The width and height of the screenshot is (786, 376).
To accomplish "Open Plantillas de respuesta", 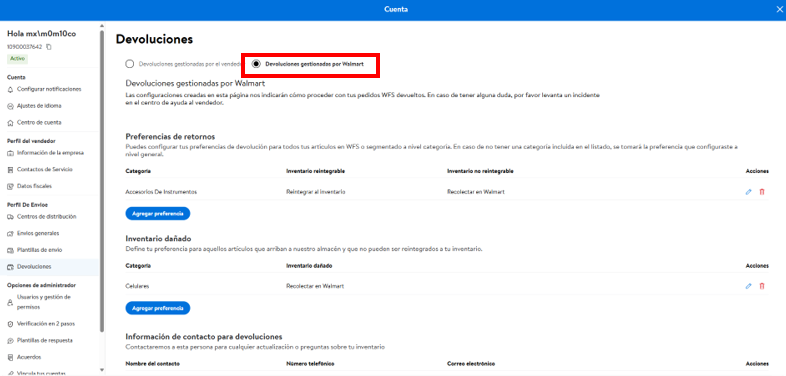I will click(x=45, y=340).
